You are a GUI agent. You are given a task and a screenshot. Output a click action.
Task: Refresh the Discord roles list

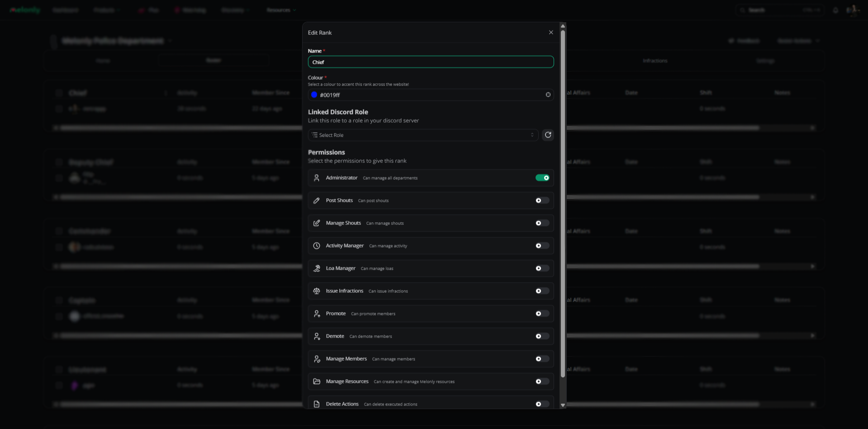click(548, 135)
